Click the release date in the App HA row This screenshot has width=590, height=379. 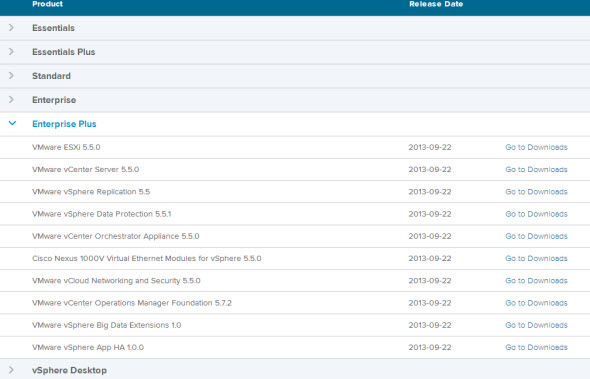[430, 347]
